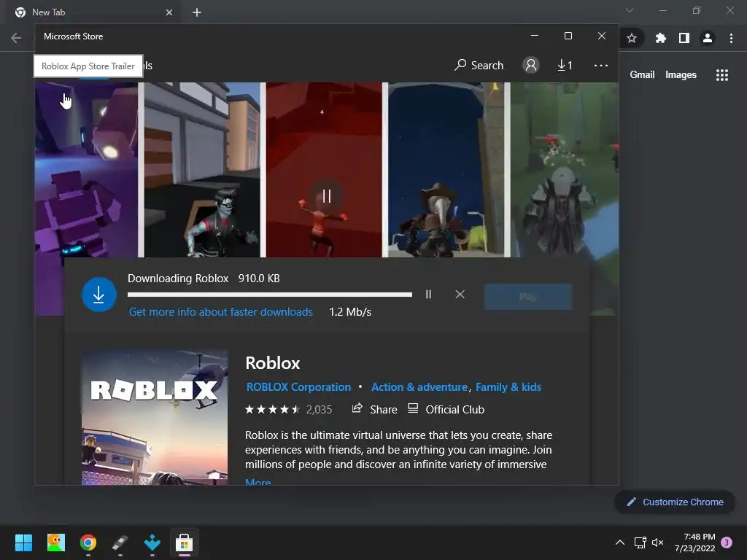Screen dimensions: 747x560
Task: Open the Images link on New Tab page
Action: (x=681, y=75)
